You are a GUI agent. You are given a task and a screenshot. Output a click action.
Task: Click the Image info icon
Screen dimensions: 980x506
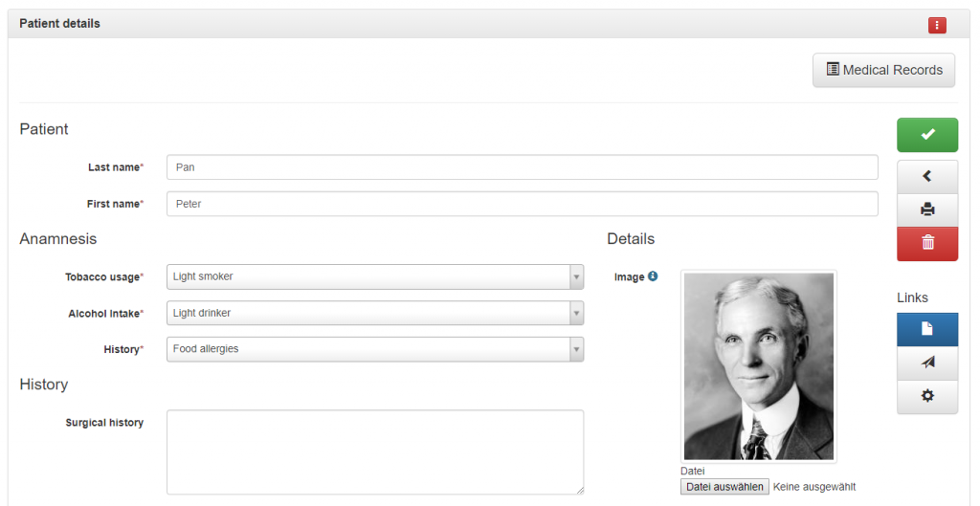pyautogui.click(x=653, y=276)
